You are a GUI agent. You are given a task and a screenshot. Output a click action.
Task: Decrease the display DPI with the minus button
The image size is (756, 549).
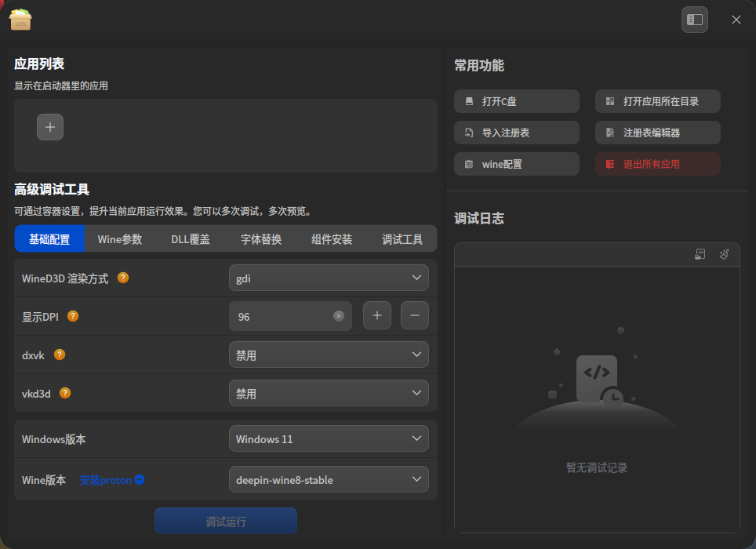tap(415, 316)
